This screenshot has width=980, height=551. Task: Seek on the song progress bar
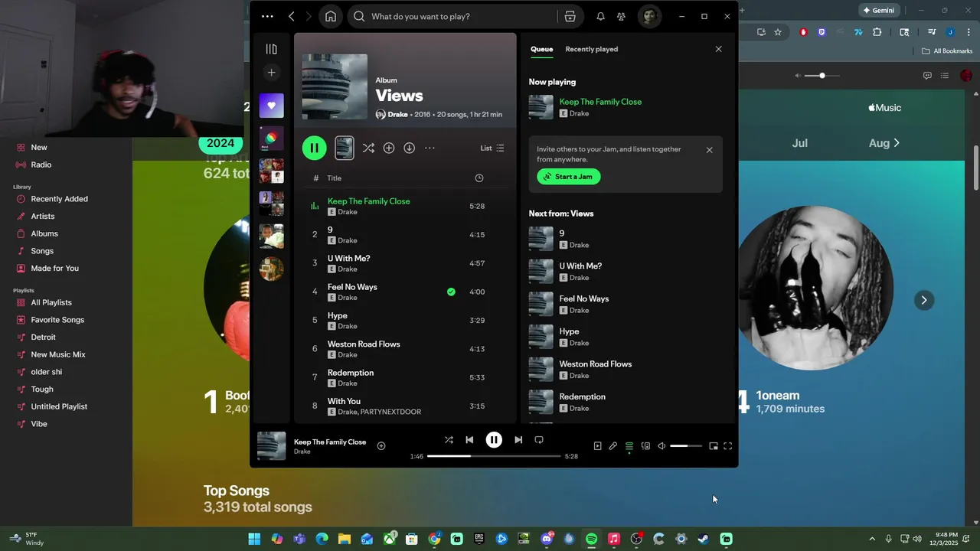(x=494, y=456)
